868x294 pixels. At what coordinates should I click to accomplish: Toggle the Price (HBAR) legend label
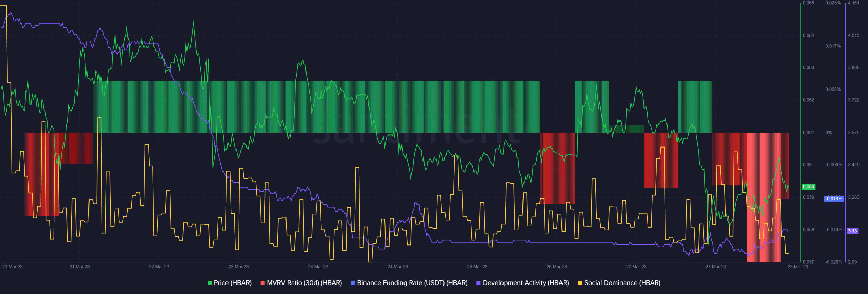pyautogui.click(x=233, y=283)
